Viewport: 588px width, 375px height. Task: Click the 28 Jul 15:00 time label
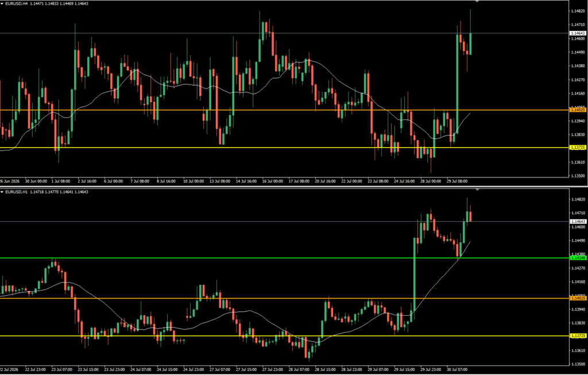326,369
